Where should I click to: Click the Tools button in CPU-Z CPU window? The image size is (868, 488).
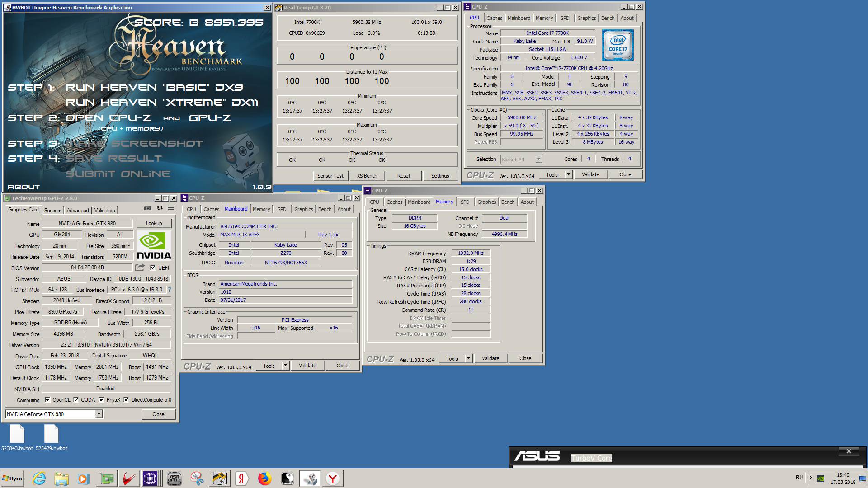(552, 174)
